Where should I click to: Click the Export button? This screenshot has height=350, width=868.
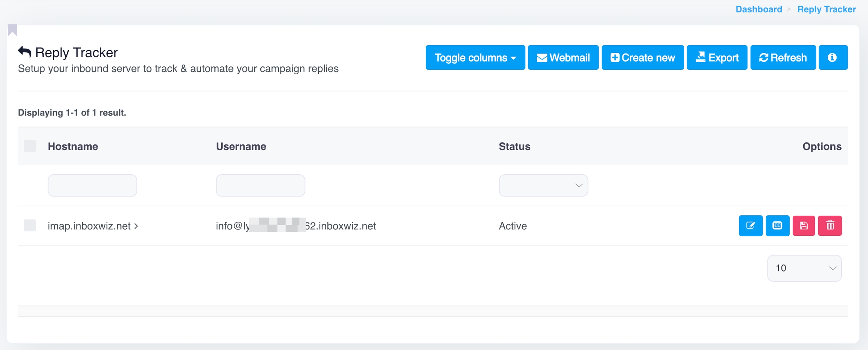717,57
